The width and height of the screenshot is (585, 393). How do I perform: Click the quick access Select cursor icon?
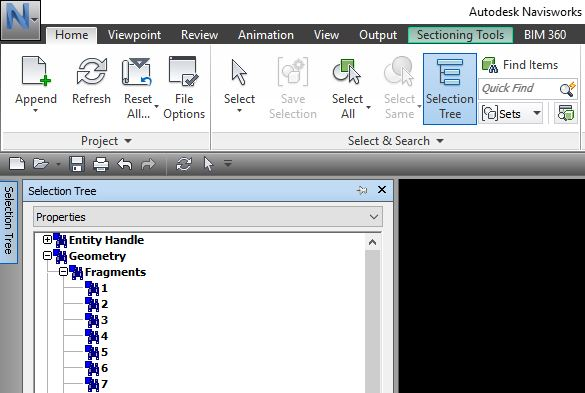pos(208,164)
